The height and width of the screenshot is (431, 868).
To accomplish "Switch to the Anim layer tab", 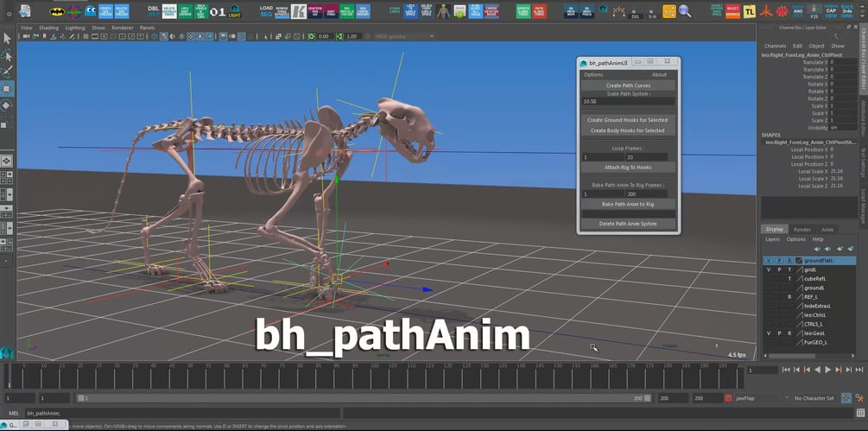I will [827, 230].
